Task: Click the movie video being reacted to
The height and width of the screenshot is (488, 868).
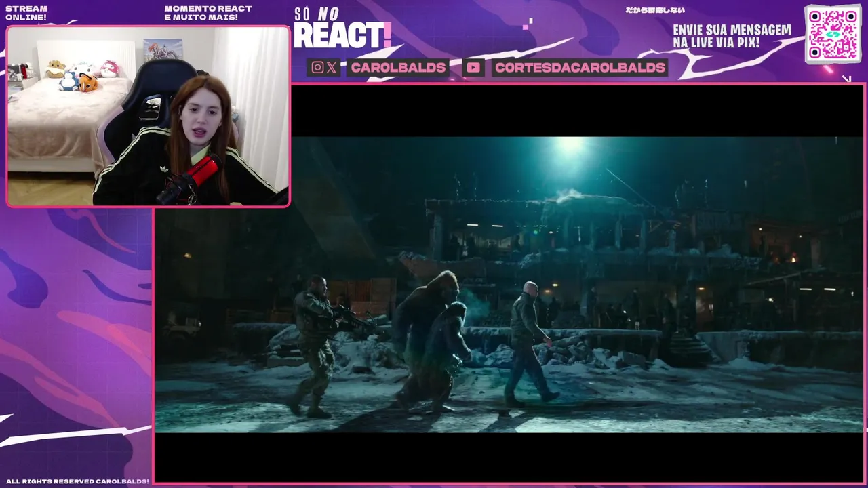Action: coord(509,284)
